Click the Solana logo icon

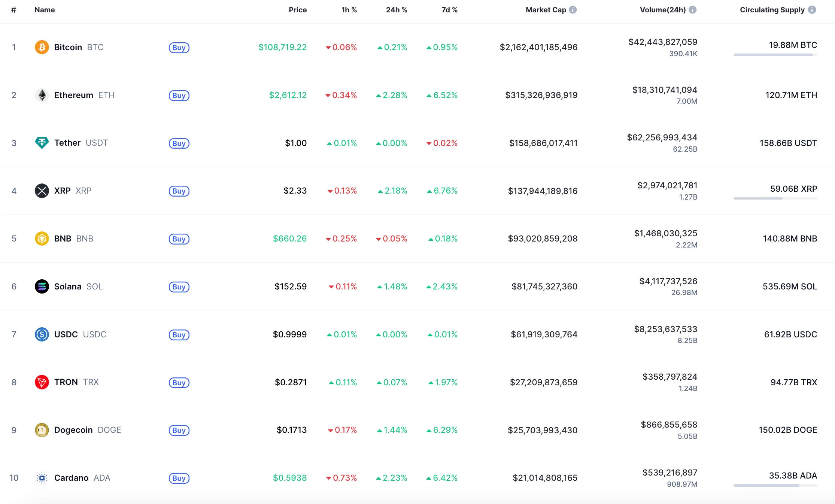tap(42, 286)
